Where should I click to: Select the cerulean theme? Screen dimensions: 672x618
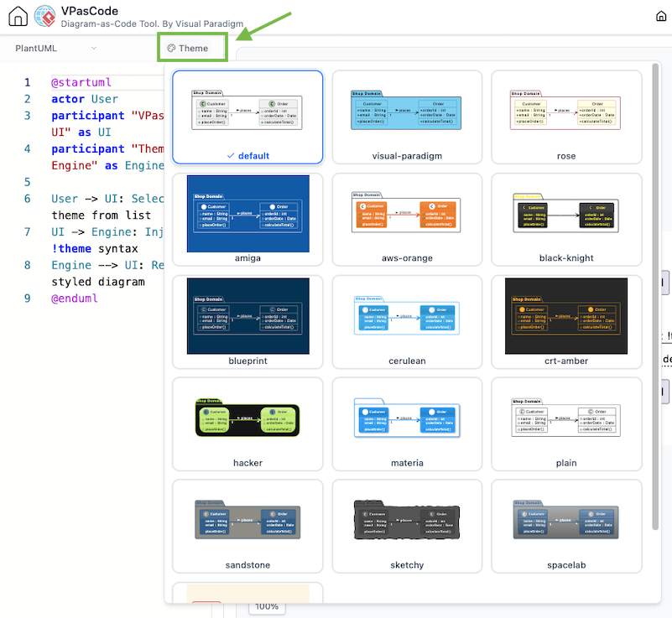(407, 322)
